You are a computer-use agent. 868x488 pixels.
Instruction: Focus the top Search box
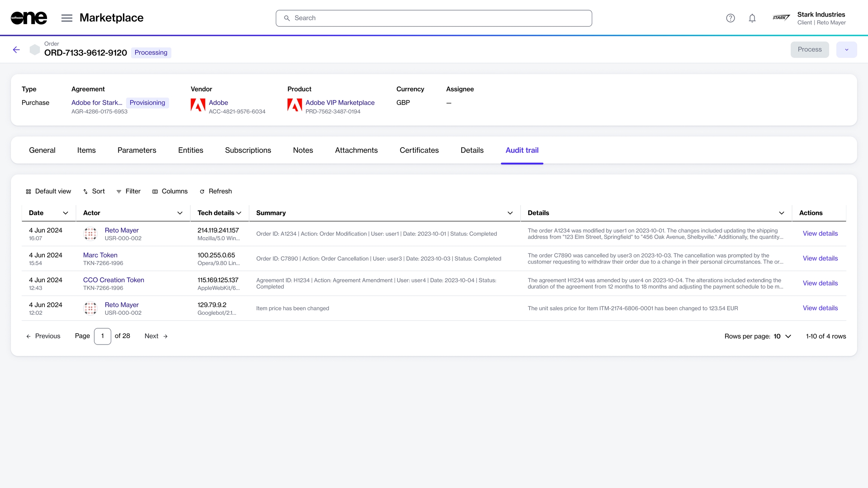(434, 18)
